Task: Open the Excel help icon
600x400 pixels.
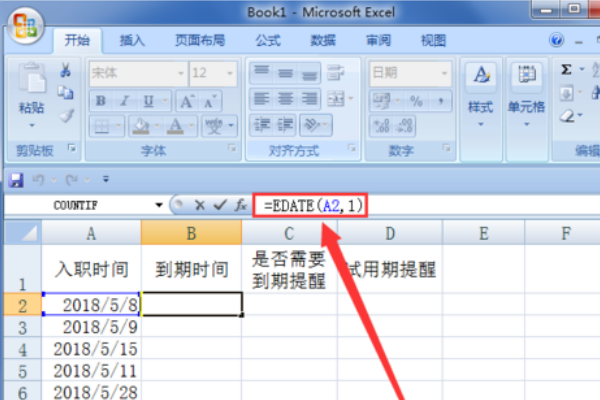Action: click(x=556, y=40)
